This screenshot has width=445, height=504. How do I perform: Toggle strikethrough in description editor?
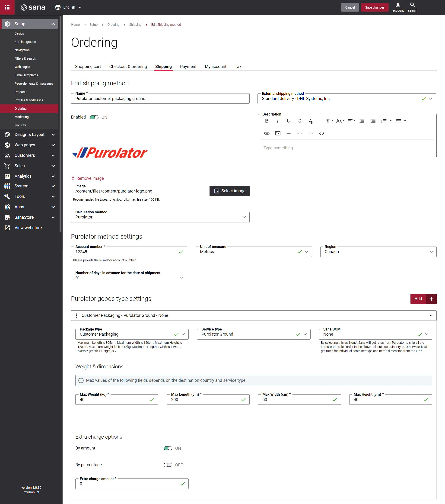(x=300, y=121)
